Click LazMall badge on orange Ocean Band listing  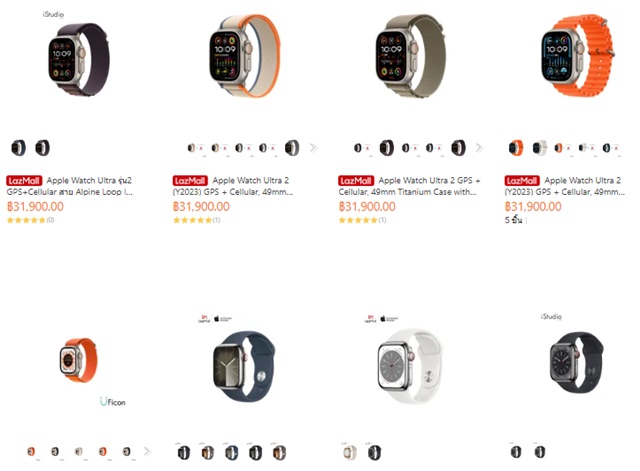click(x=522, y=181)
